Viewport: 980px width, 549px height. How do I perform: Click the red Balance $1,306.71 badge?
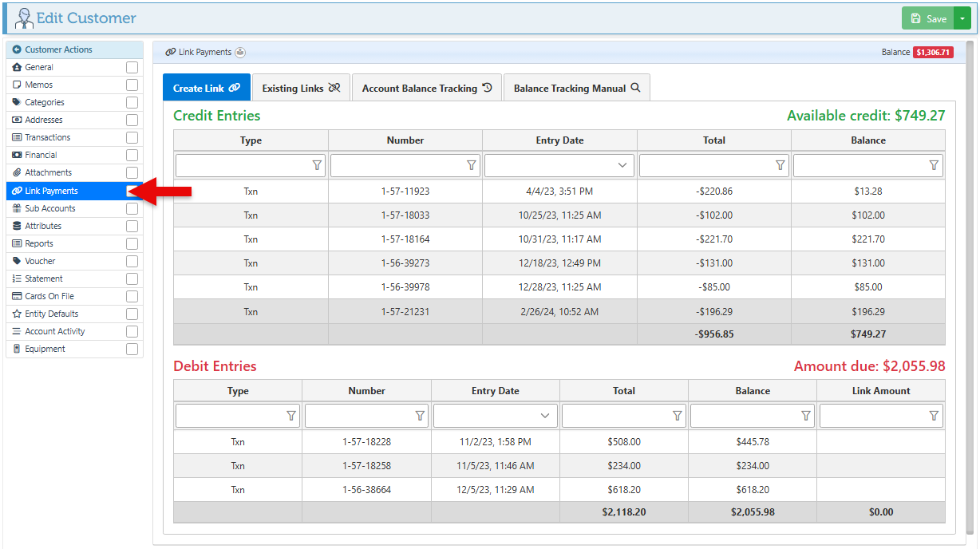(x=933, y=53)
